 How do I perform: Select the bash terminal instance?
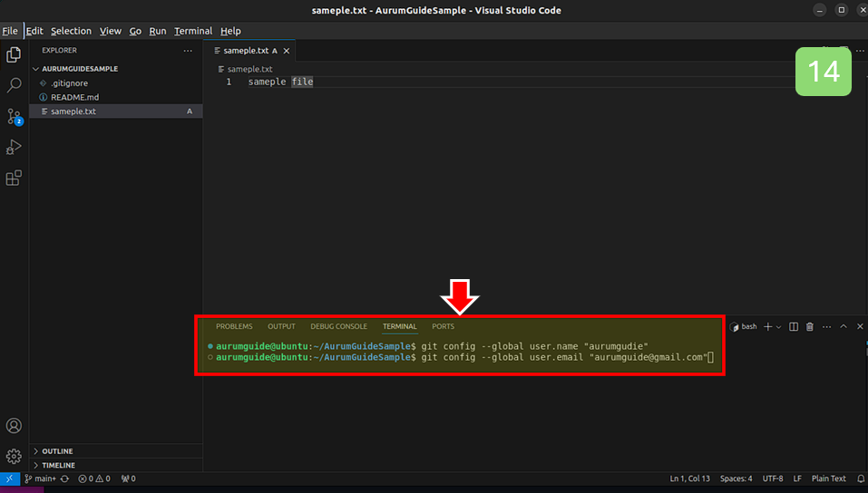[744, 326]
